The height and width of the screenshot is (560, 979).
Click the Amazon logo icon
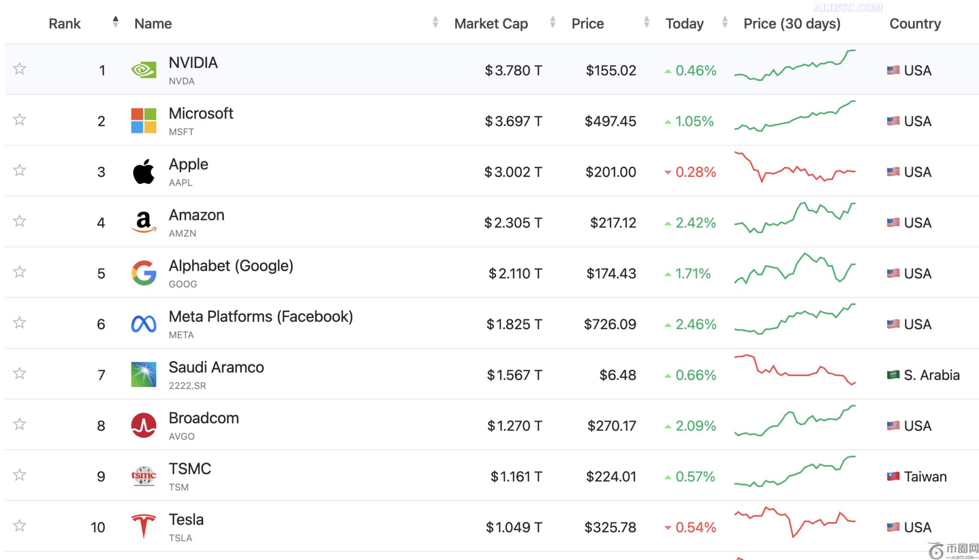(x=143, y=222)
